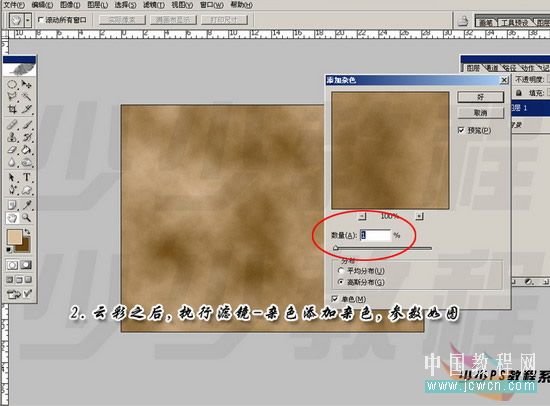Select the Type tool
Viewport: 550px width, 406px height.
27,177
